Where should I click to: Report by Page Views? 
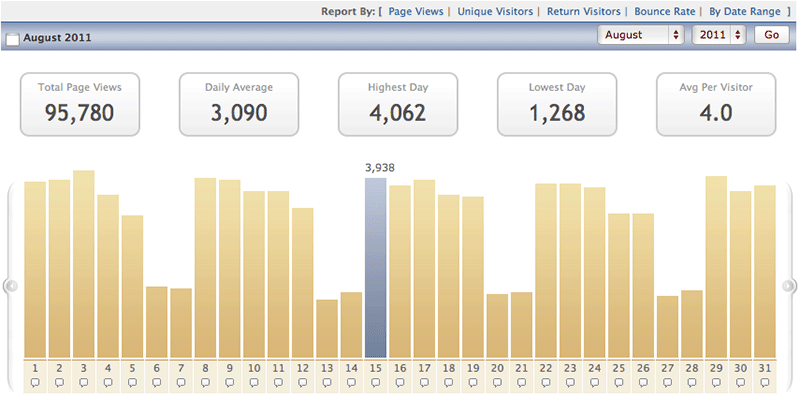pyautogui.click(x=416, y=11)
